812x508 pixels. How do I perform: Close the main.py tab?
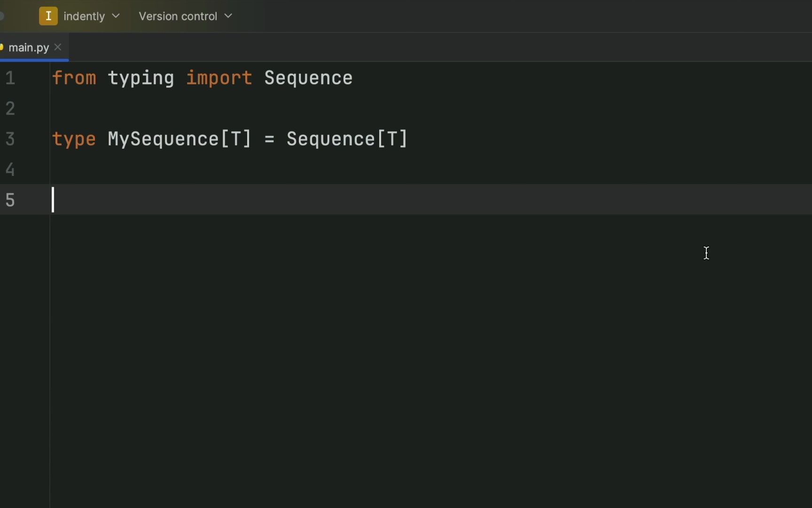pos(58,47)
